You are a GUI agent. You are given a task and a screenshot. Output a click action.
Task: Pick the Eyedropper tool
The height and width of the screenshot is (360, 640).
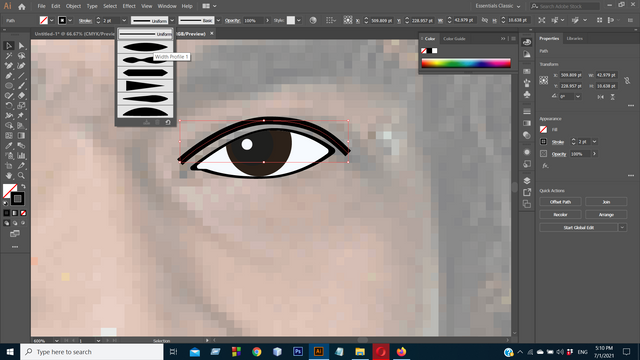click(9, 145)
